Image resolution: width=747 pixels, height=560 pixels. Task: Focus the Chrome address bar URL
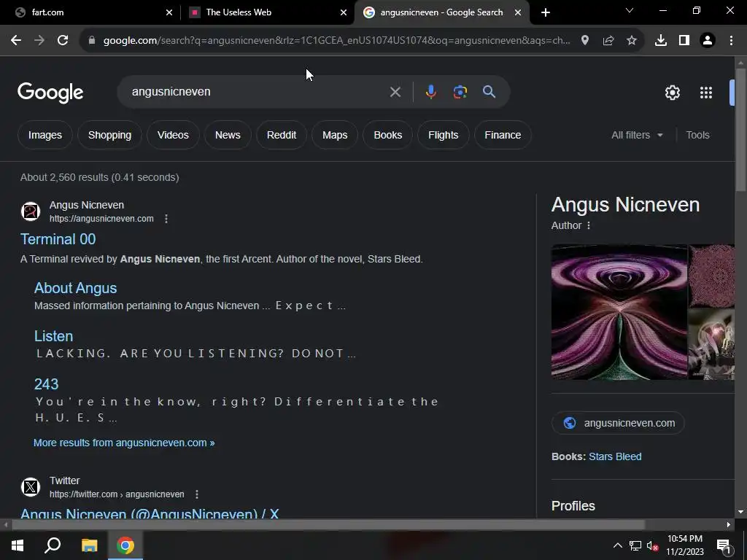(x=336, y=41)
